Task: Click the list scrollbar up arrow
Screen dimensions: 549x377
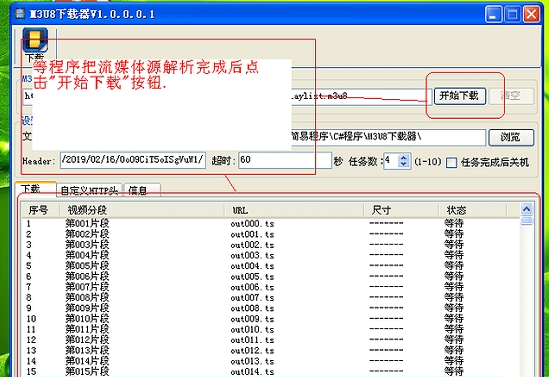Action: (527, 209)
